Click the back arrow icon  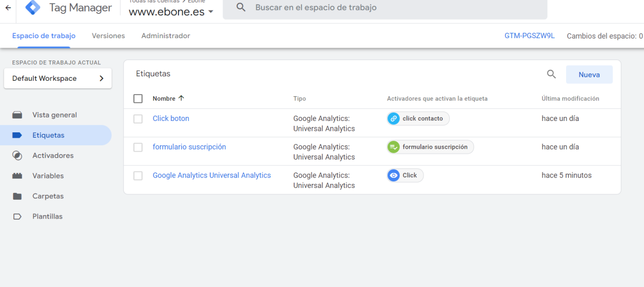[x=8, y=8]
